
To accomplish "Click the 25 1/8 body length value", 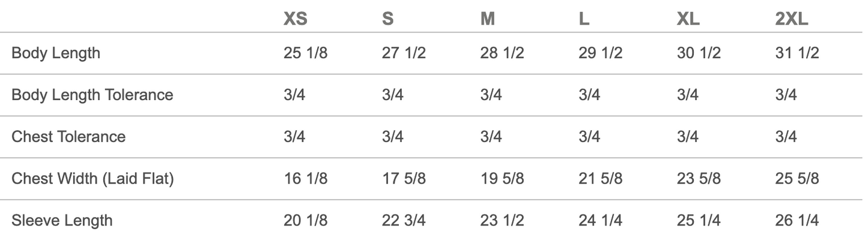I will pos(306,53).
